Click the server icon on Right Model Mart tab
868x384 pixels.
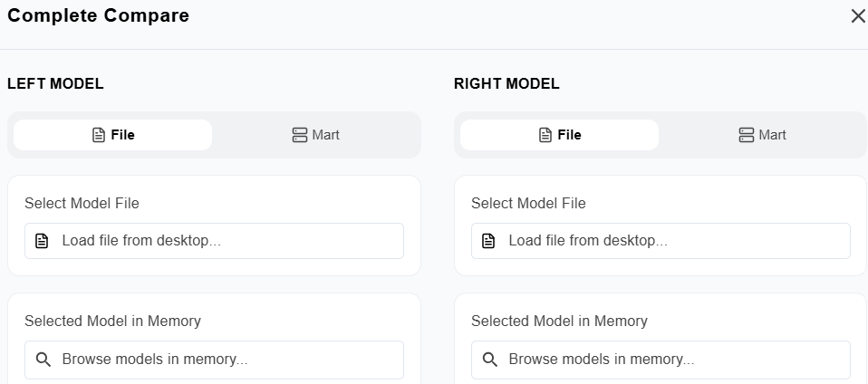(747, 135)
